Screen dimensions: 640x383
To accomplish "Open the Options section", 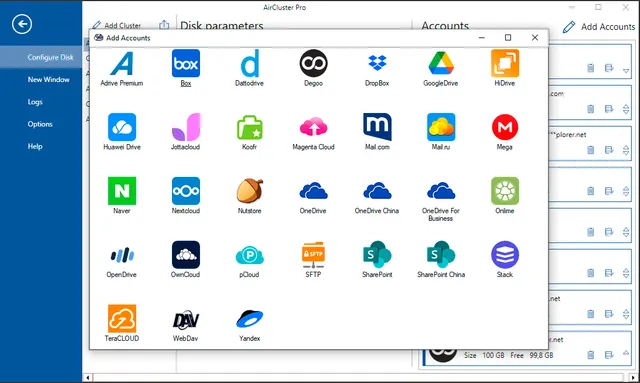I will click(41, 124).
